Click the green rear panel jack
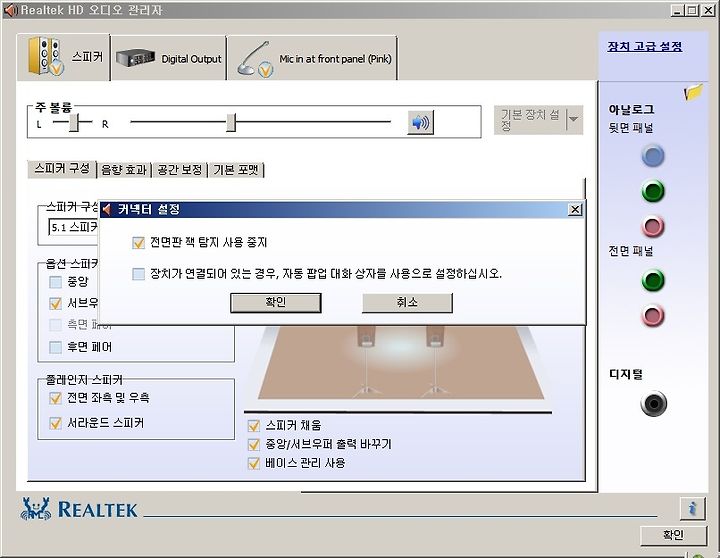720x558 pixels. point(652,191)
